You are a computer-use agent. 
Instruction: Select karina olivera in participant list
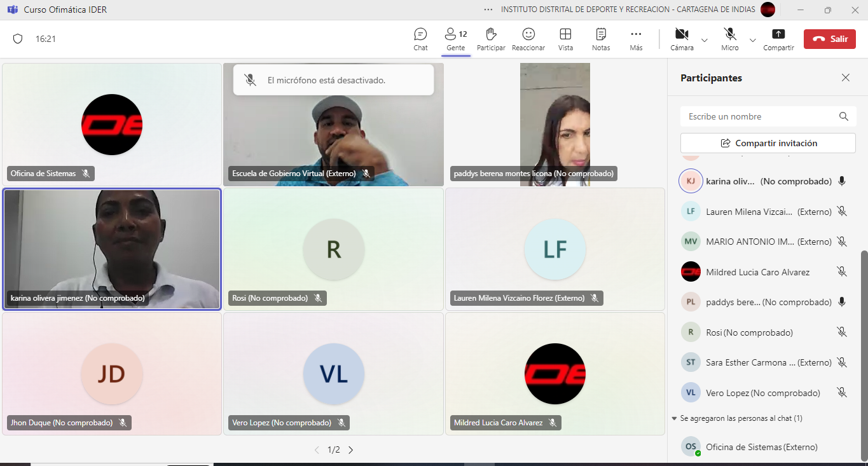point(763,181)
